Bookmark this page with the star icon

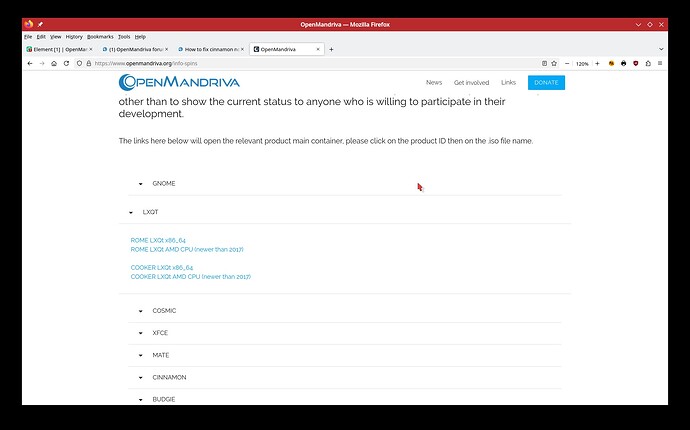tap(554, 63)
